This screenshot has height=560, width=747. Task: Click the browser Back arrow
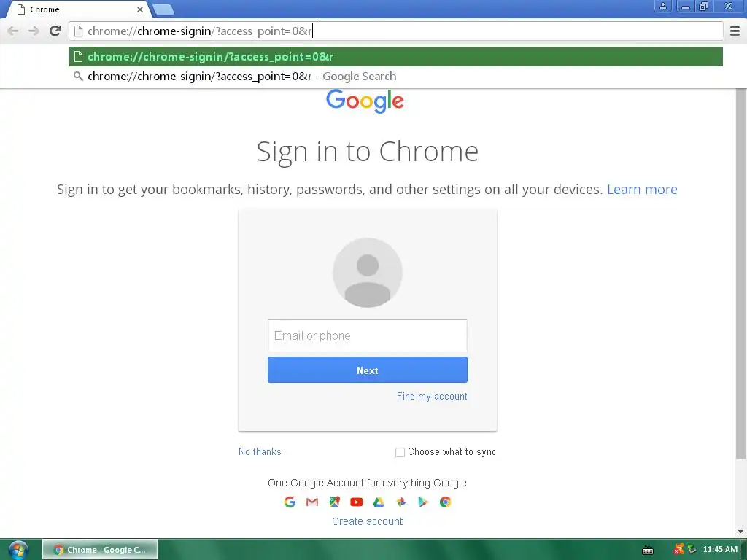13,31
